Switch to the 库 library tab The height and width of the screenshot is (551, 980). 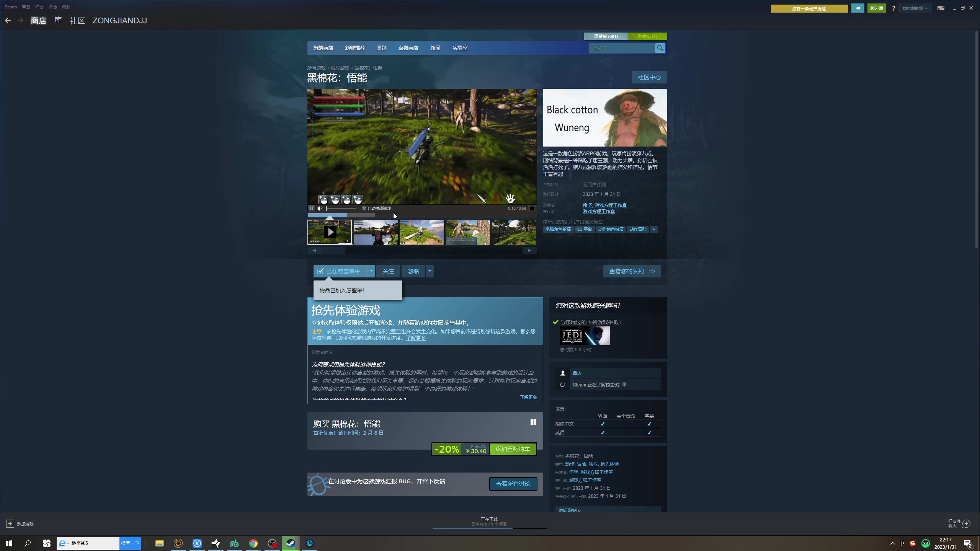click(x=58, y=20)
